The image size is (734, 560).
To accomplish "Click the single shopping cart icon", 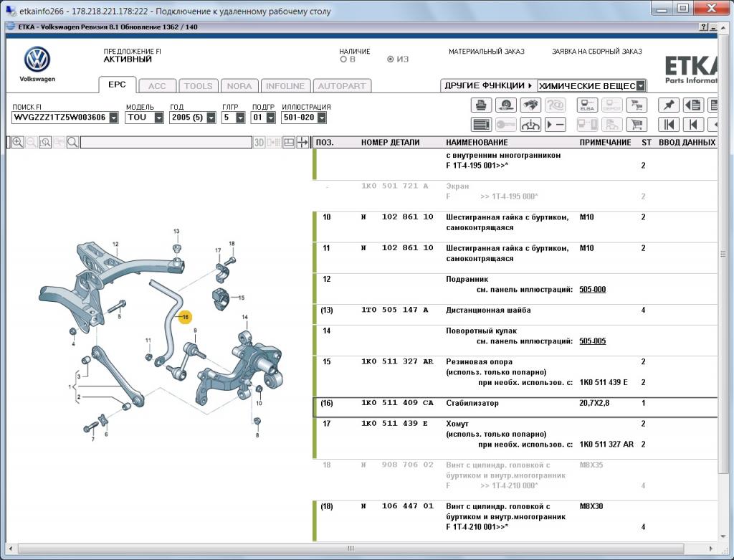I will [x=637, y=125].
